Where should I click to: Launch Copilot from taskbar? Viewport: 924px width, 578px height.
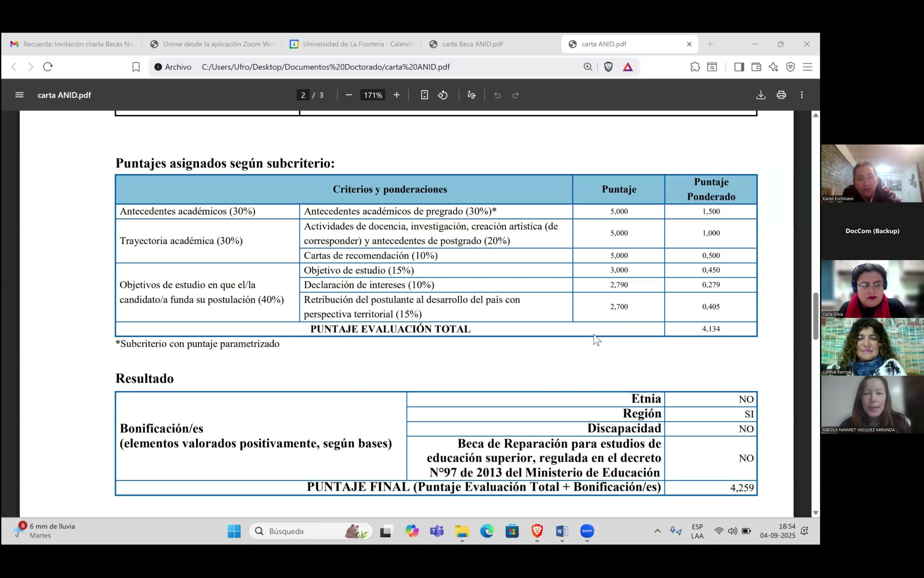411,531
